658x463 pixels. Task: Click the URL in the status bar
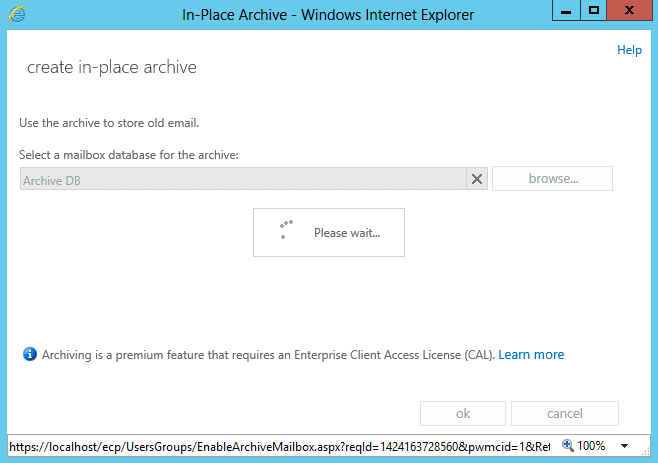(279, 447)
